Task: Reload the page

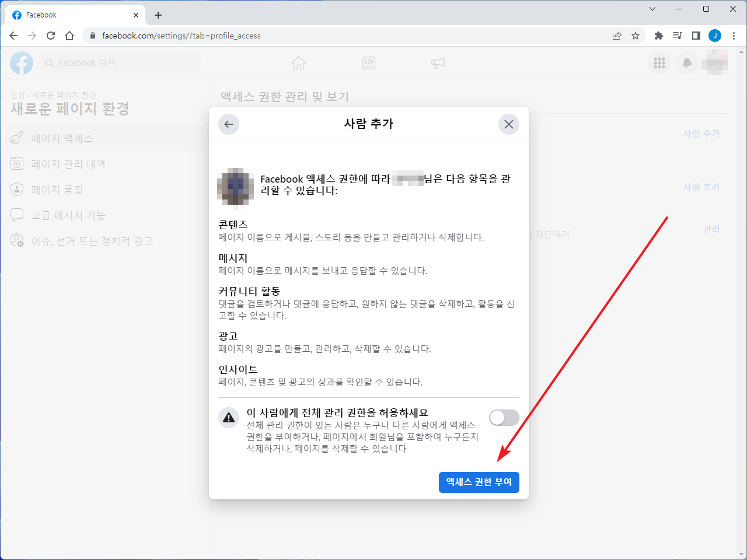Action: pos(51,36)
